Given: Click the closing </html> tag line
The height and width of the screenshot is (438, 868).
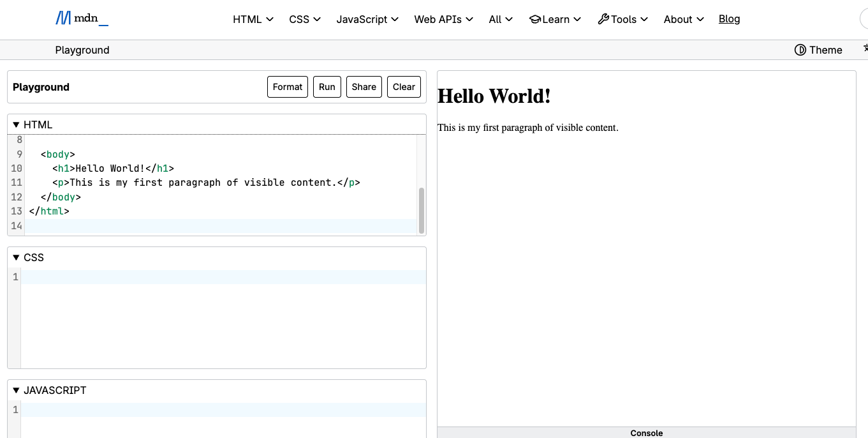Looking at the screenshot, I should coord(49,211).
